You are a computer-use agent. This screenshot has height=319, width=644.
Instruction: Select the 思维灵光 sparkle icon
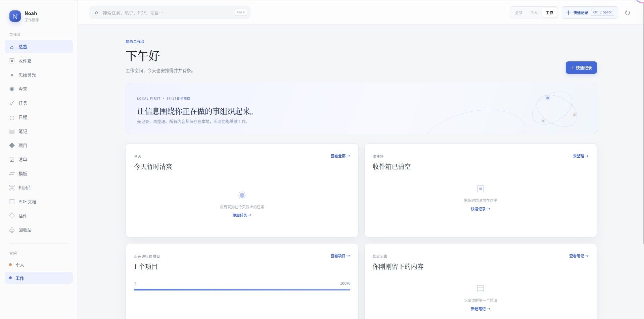[x=12, y=75]
